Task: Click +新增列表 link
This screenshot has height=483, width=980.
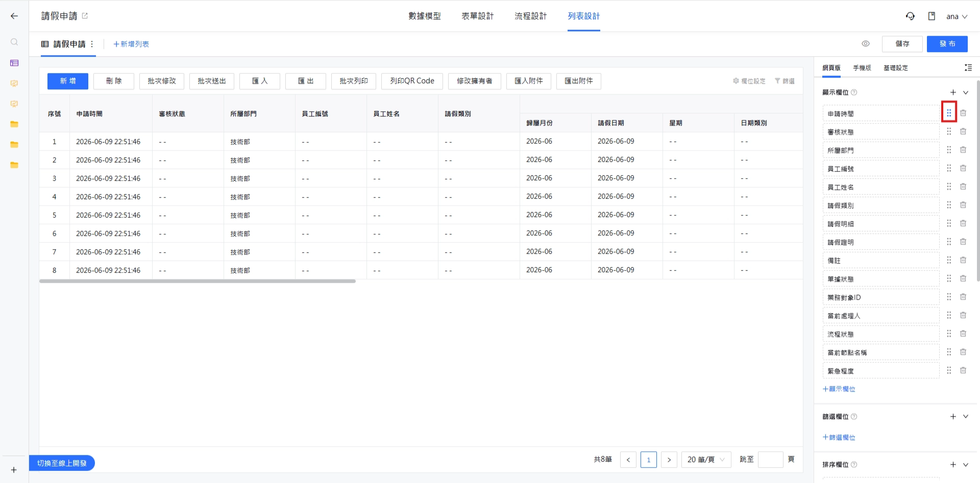Action: pyautogui.click(x=131, y=44)
